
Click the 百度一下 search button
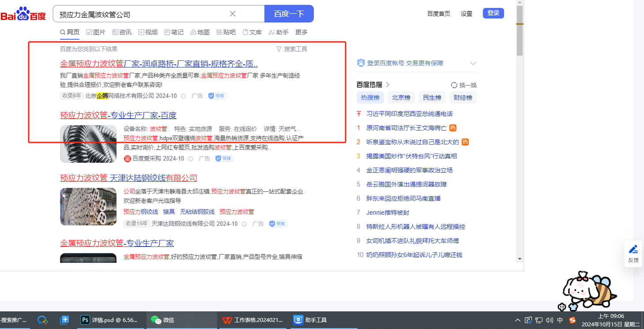(x=289, y=14)
